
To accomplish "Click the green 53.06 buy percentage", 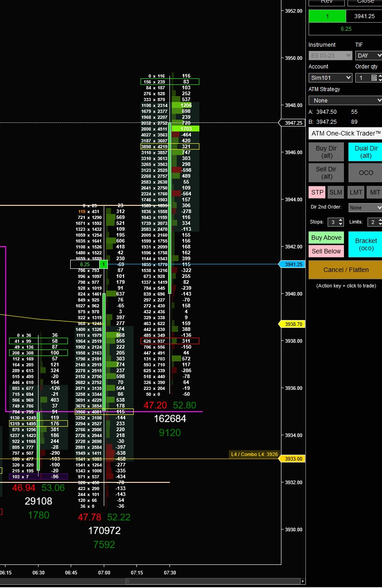I will pyautogui.click(x=53, y=488).
